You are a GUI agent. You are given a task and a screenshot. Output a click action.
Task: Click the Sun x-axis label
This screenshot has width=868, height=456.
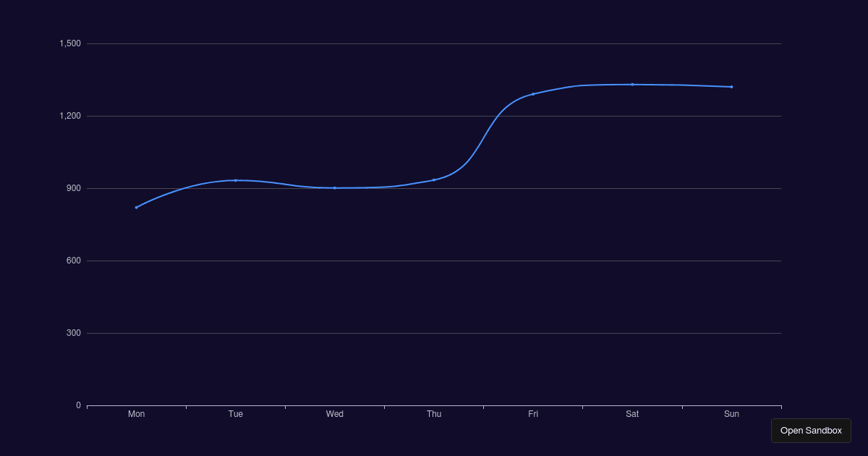coord(731,414)
